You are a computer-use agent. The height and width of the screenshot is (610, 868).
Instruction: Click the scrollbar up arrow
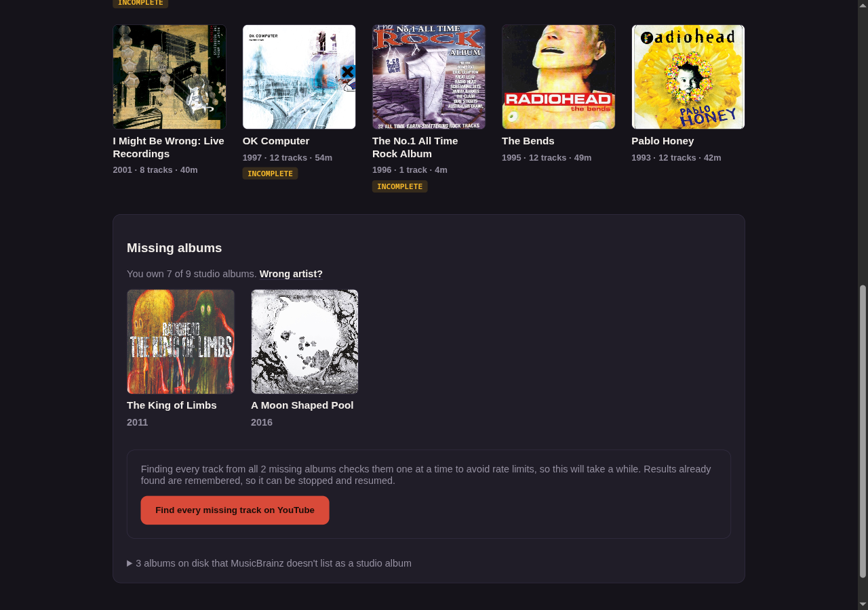(863, 5)
